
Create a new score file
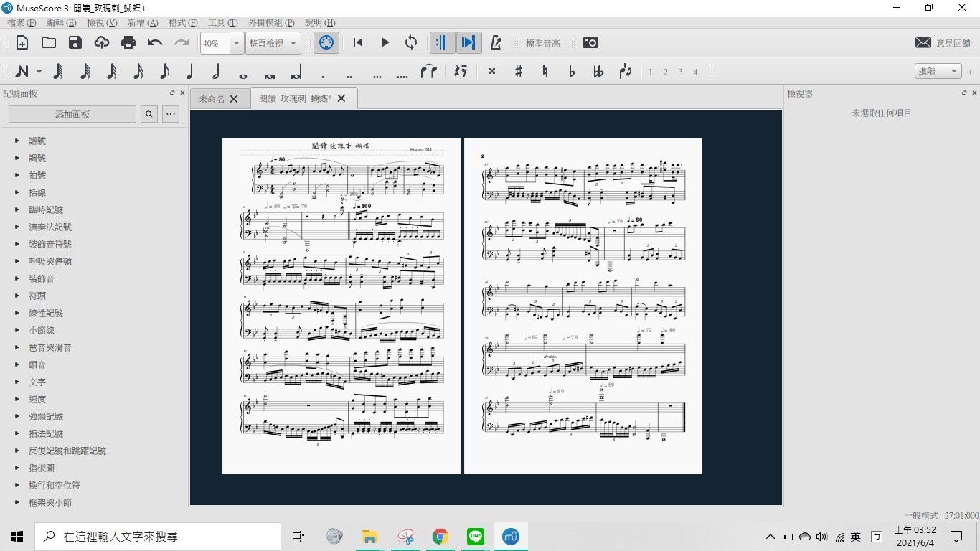pyautogui.click(x=22, y=42)
